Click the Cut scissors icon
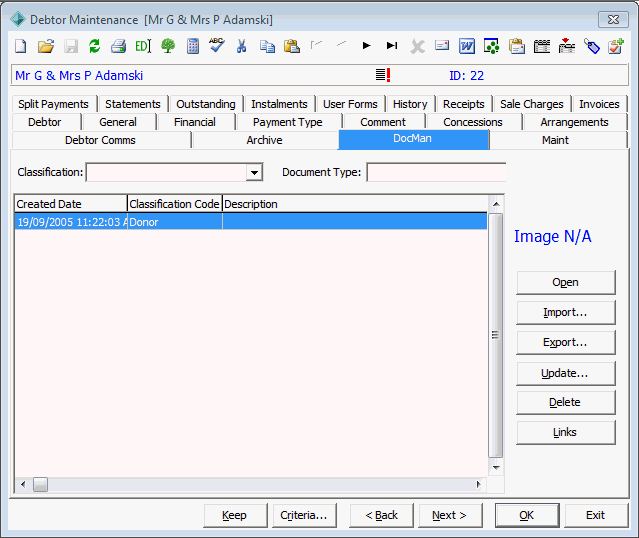This screenshot has width=639, height=538. [x=242, y=46]
